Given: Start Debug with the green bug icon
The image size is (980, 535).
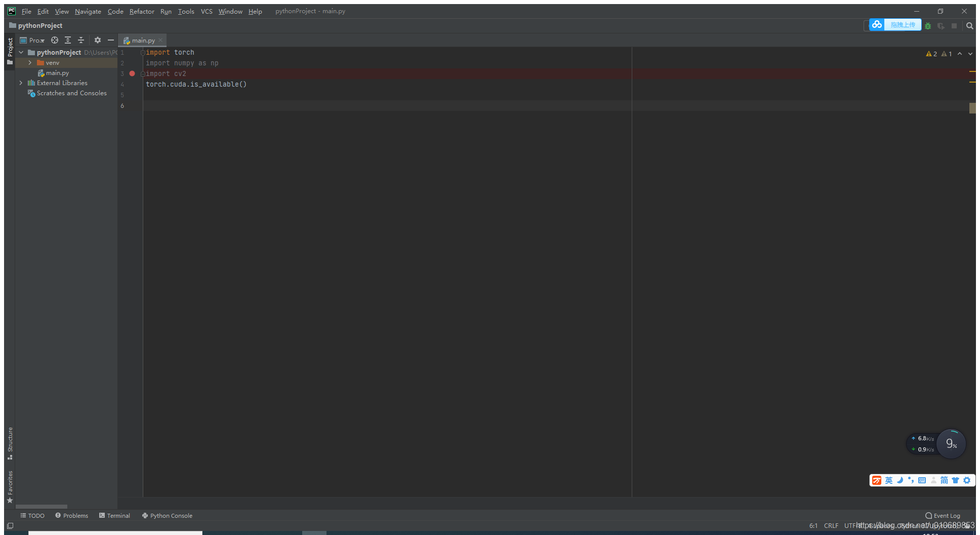Looking at the screenshot, I should [x=928, y=26].
